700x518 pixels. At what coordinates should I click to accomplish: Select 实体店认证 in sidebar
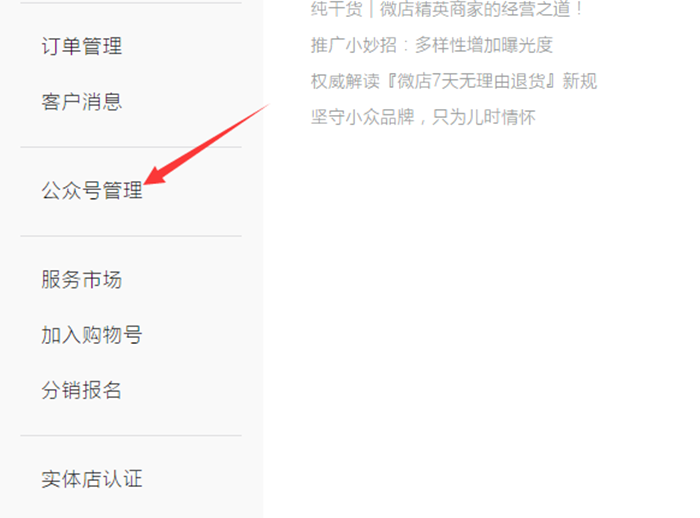pos(92,479)
